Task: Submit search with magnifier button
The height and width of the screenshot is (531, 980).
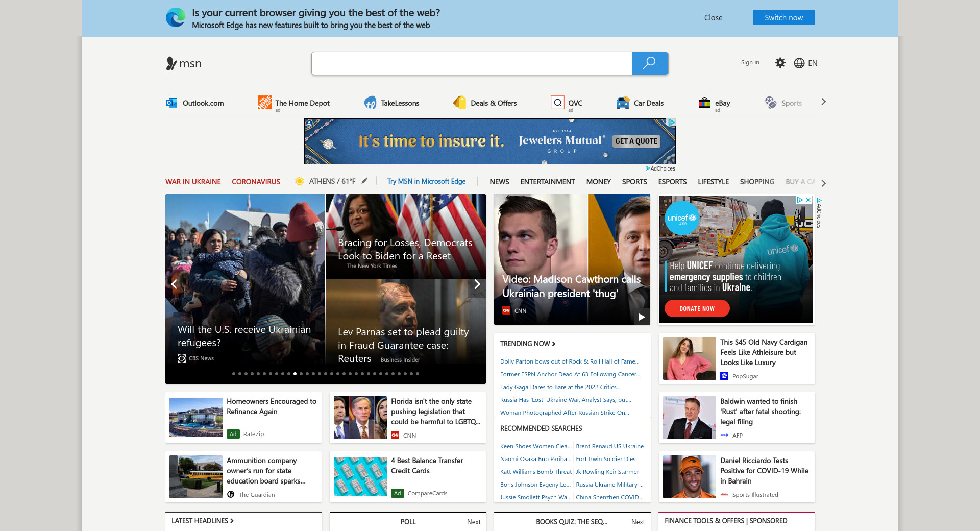Action: [650, 63]
